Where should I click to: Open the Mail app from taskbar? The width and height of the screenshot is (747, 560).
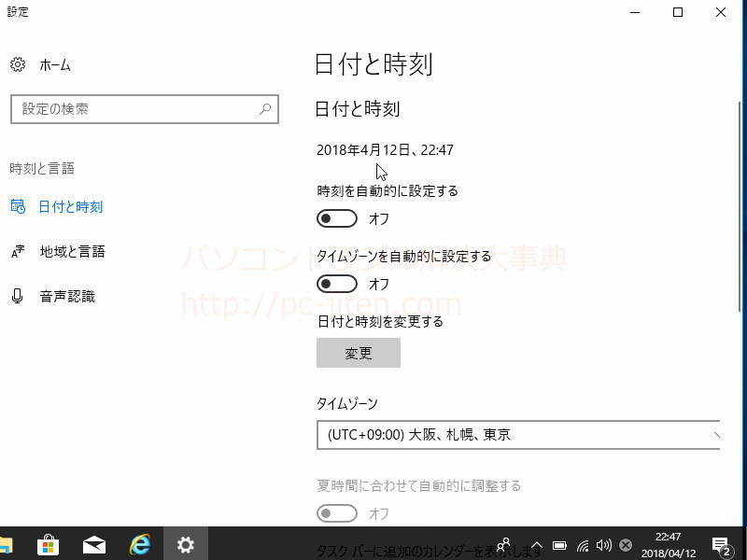pos(93,544)
